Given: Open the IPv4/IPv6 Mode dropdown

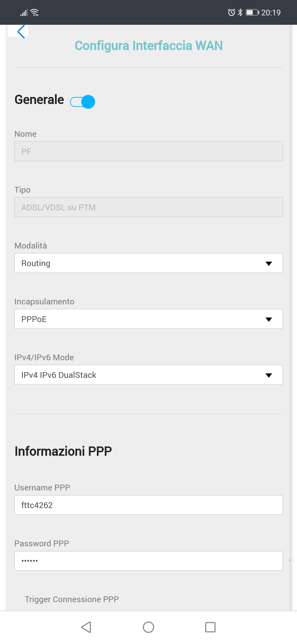Looking at the screenshot, I should pyautogui.click(x=148, y=375).
